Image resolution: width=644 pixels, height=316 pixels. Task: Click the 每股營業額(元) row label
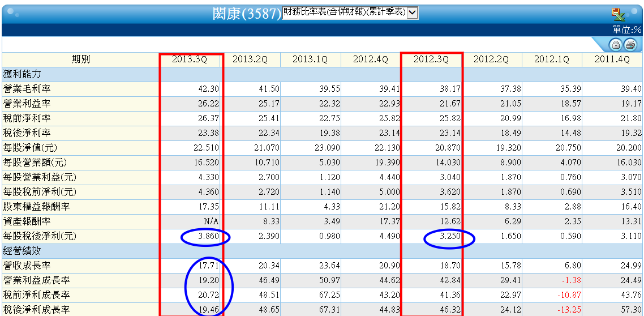[36, 163]
